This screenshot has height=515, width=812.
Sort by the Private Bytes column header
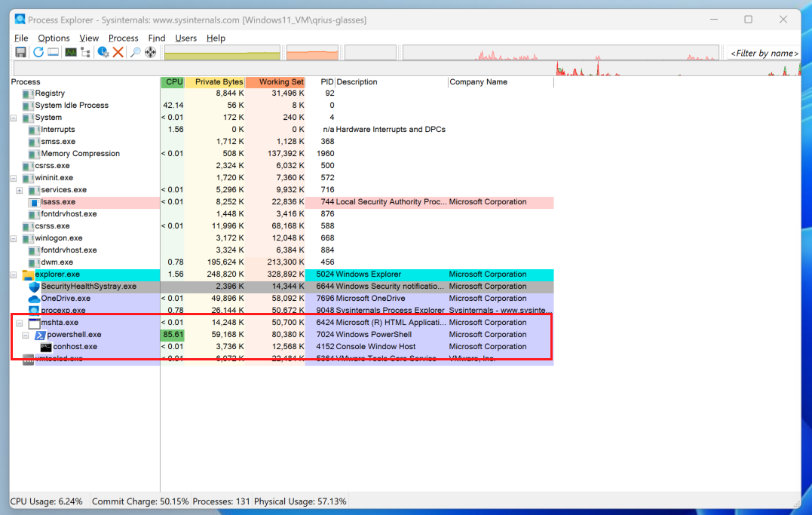pyautogui.click(x=215, y=82)
